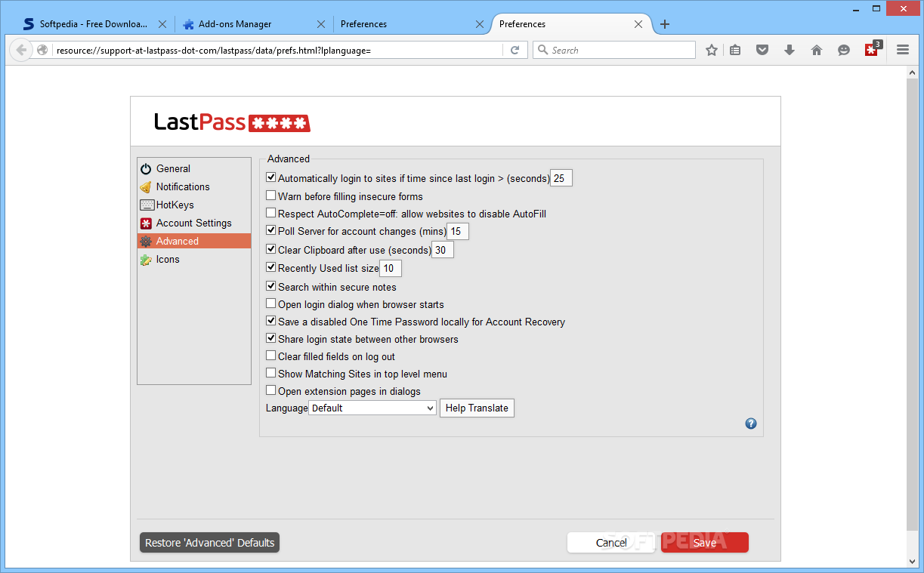The height and width of the screenshot is (573, 924).
Task: Open General preferences section
Action: [194, 169]
